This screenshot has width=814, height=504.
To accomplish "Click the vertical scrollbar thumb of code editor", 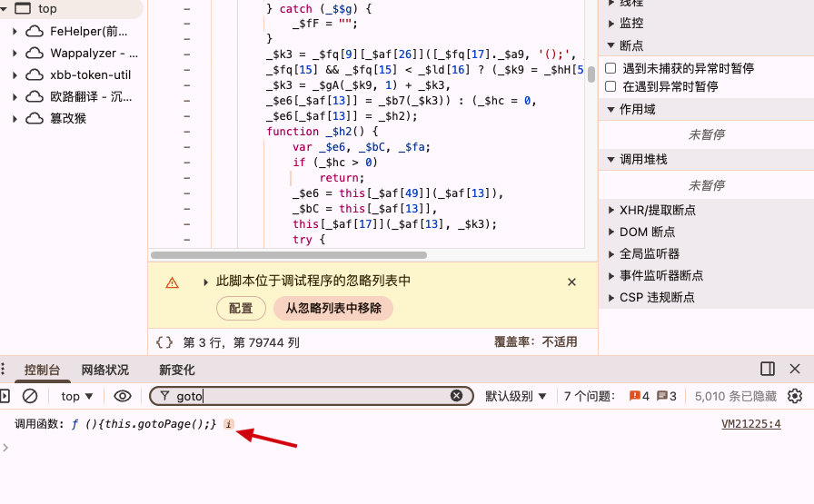I will click(591, 74).
